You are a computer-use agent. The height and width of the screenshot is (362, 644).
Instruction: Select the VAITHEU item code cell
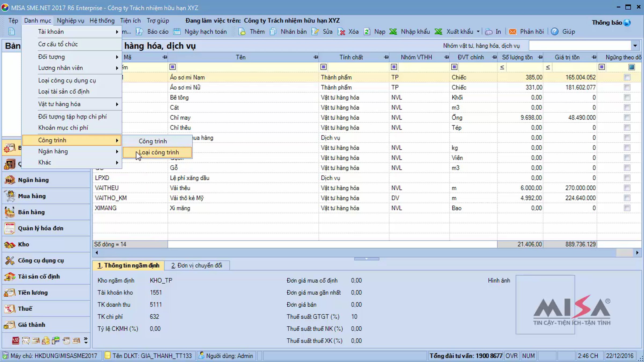point(130,188)
